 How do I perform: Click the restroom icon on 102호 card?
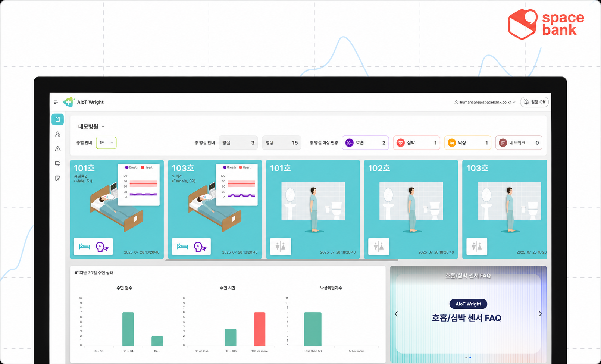tap(379, 247)
